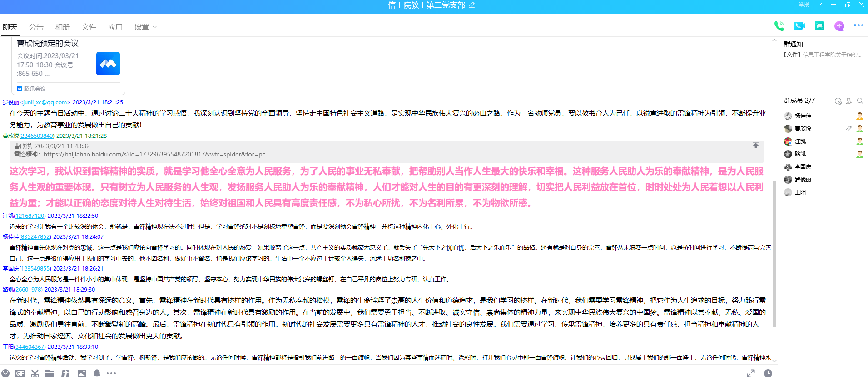Open the group class (课) feature
Screen dimensions: 868x382
coord(819,26)
